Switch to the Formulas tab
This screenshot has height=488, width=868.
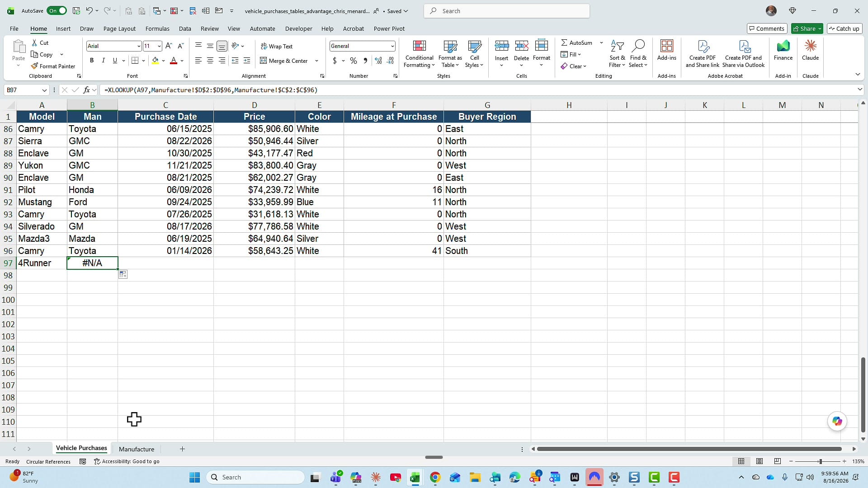click(x=157, y=28)
